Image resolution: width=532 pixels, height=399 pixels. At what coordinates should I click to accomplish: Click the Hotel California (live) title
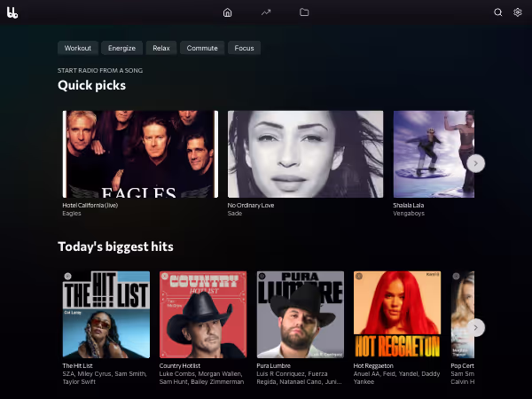tap(90, 206)
